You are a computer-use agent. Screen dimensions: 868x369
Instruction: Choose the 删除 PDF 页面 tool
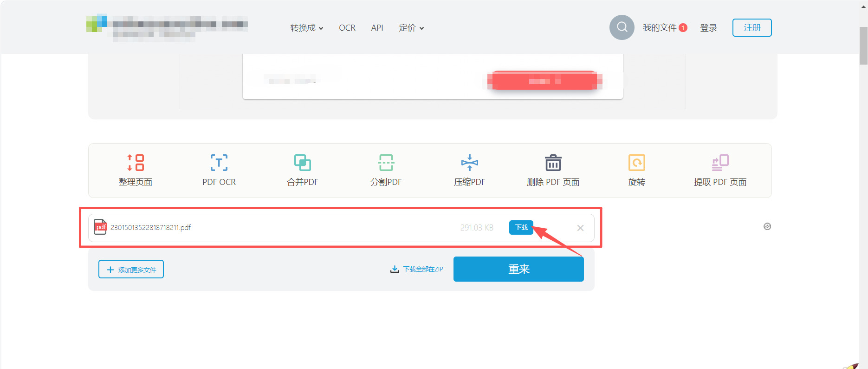(x=553, y=170)
